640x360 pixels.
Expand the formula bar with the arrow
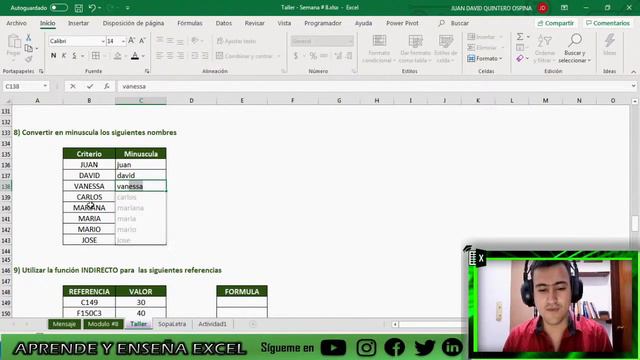click(x=633, y=86)
